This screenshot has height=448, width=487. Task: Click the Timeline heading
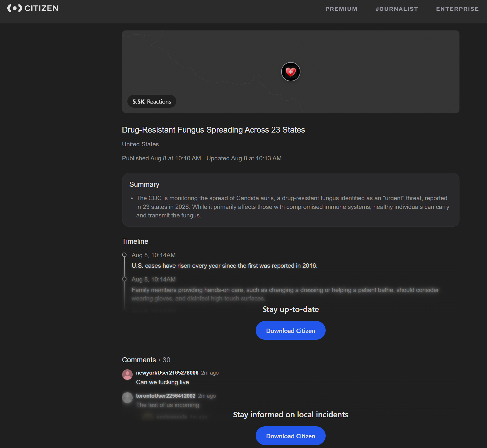coord(135,241)
